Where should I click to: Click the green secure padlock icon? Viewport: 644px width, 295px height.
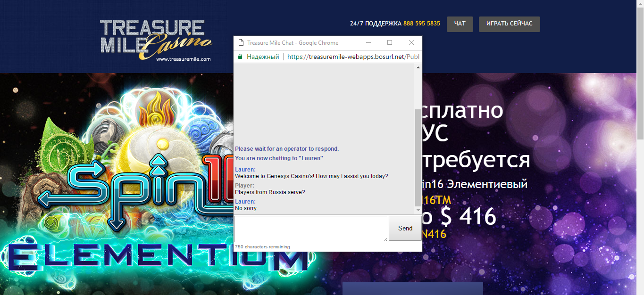coord(240,57)
